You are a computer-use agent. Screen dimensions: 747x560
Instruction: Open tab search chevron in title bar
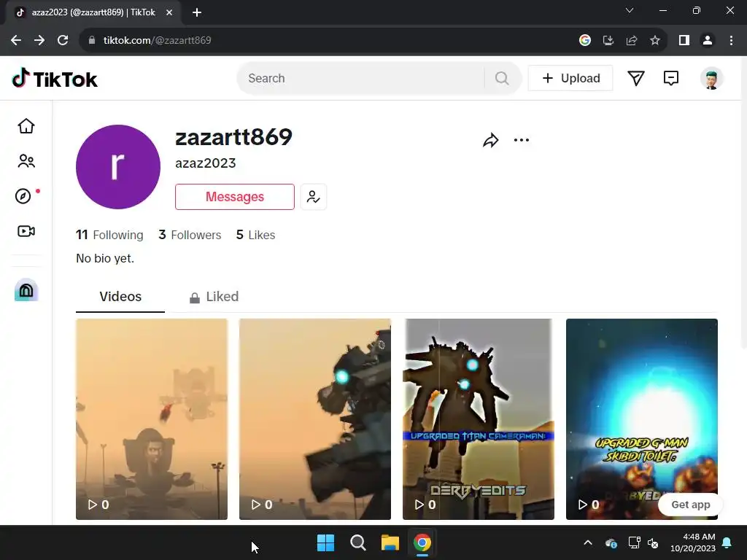coord(630,10)
